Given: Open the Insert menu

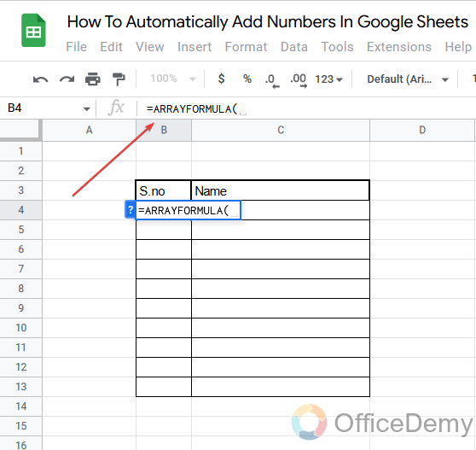Looking at the screenshot, I should point(194,47).
